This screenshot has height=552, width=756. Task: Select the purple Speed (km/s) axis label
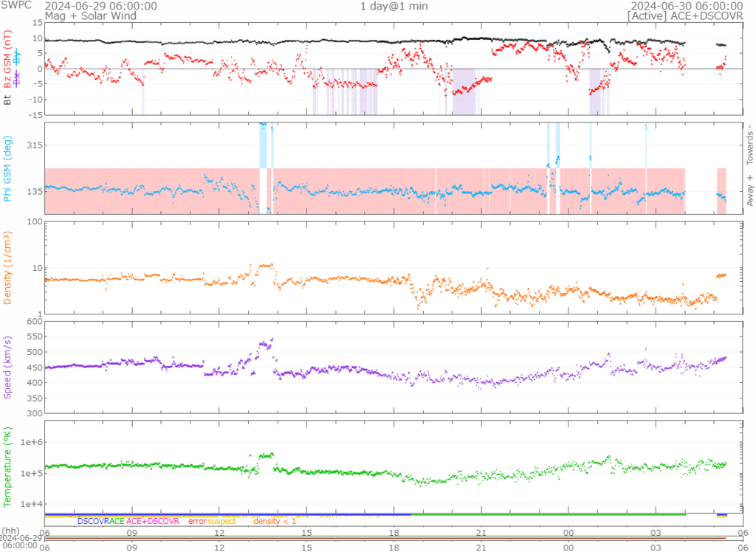8,367
